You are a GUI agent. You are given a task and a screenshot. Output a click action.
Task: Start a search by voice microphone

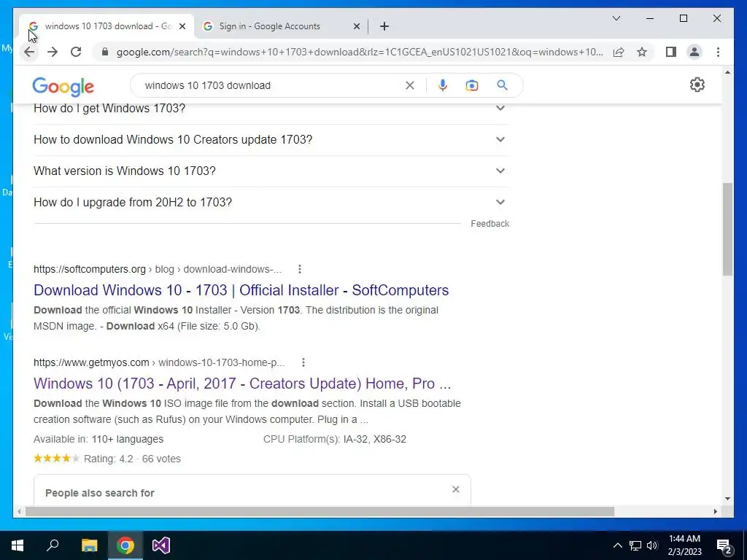[x=443, y=85]
